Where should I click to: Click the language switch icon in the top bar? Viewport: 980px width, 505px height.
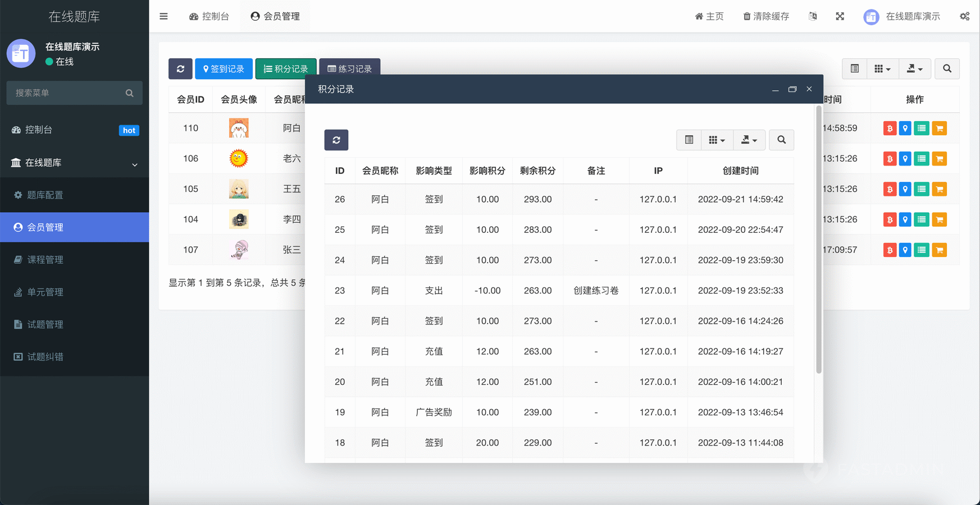tap(813, 16)
